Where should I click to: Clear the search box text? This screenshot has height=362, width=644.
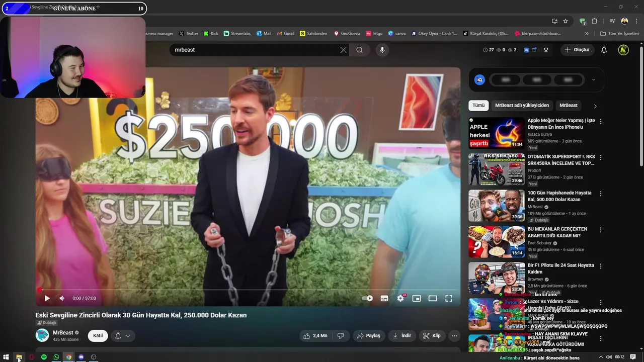point(343,50)
